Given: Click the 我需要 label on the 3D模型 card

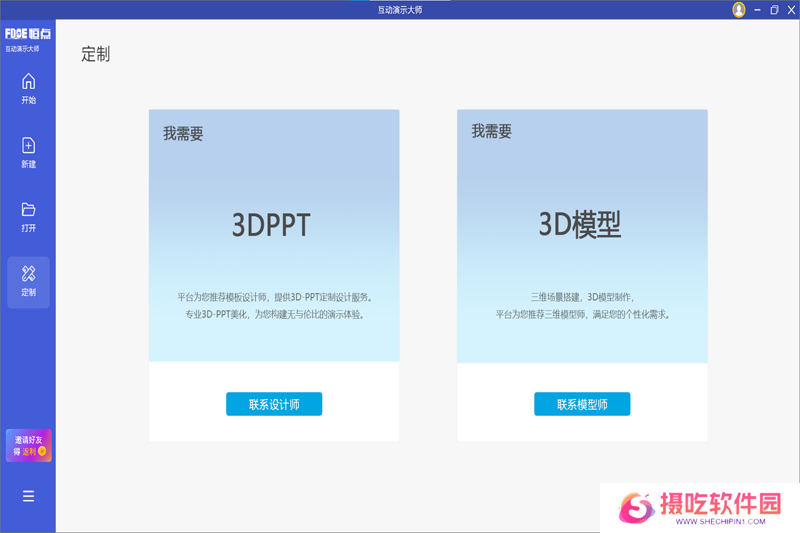Looking at the screenshot, I should [491, 132].
